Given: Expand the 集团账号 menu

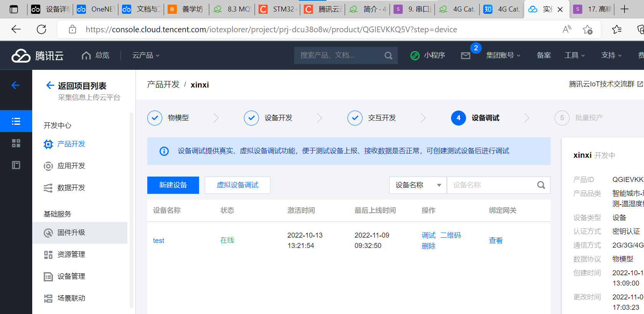Looking at the screenshot, I should point(503,56).
